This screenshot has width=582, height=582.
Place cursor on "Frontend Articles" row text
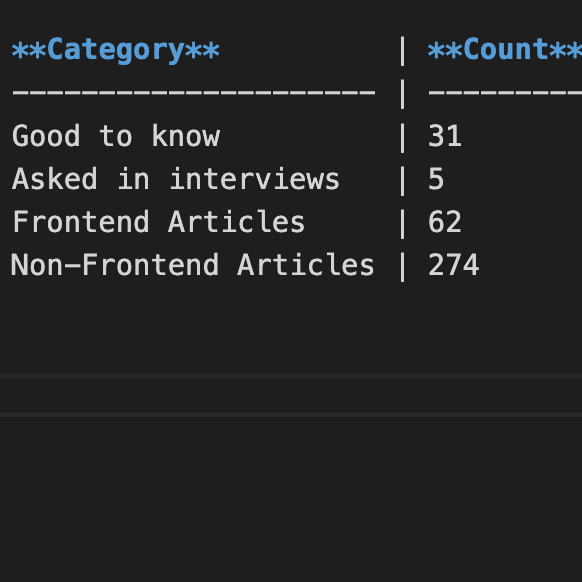click(158, 222)
